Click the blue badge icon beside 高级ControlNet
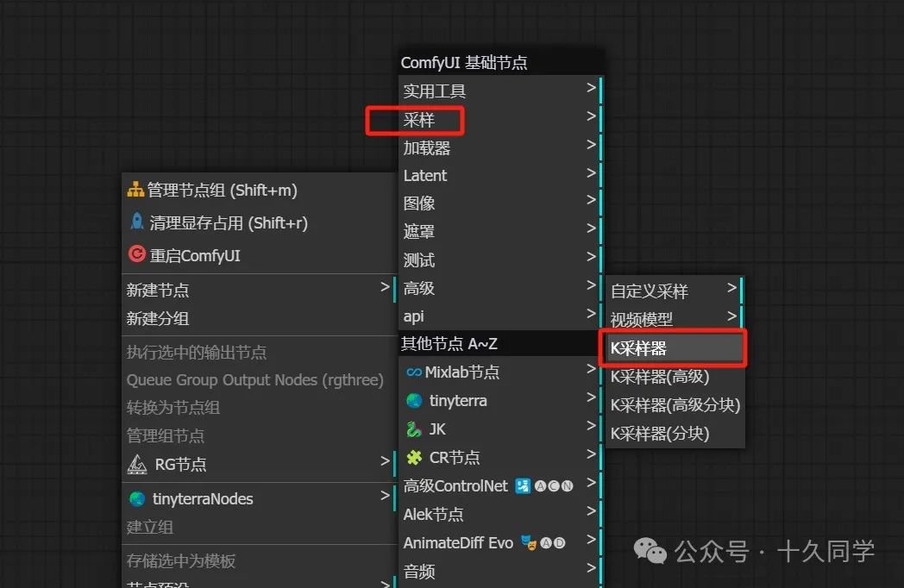This screenshot has width=904, height=588. [523, 486]
